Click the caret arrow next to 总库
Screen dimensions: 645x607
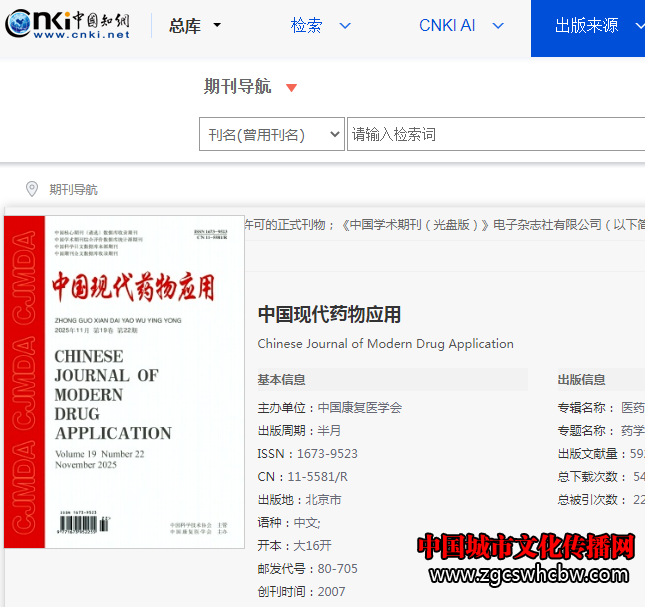217,26
